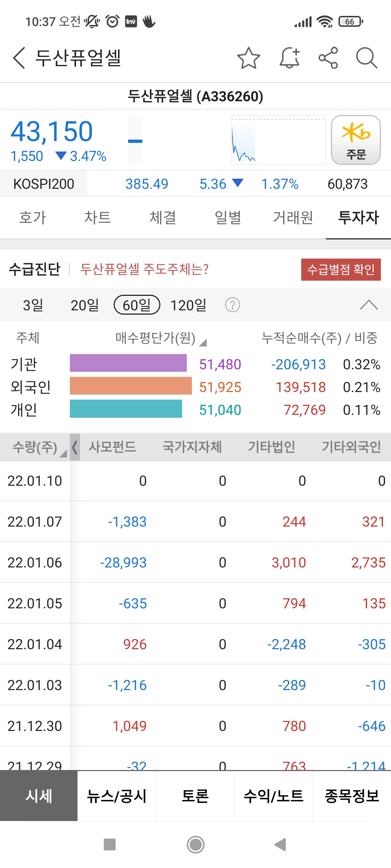
Task: Select the 22.01.05 date row
Action: click(195, 603)
